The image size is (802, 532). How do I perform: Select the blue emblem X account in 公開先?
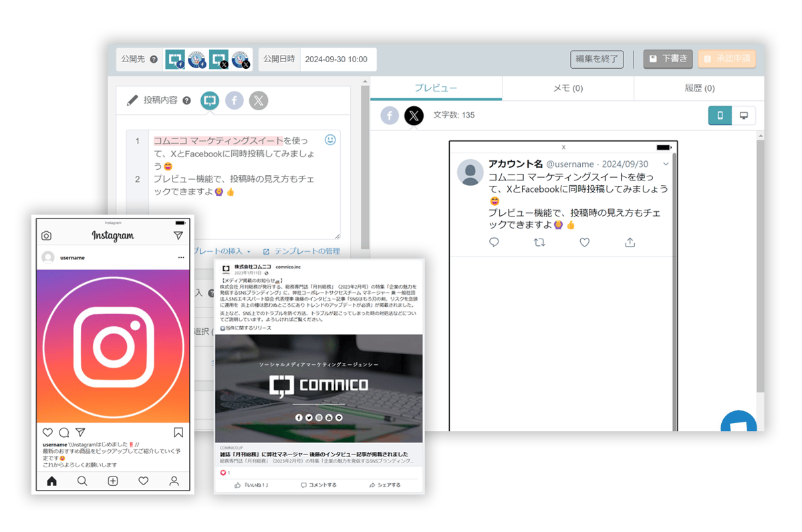pos(241,59)
